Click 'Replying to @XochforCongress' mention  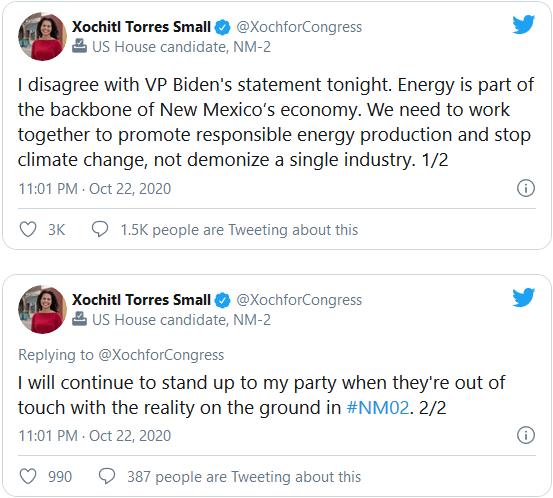click(161, 355)
